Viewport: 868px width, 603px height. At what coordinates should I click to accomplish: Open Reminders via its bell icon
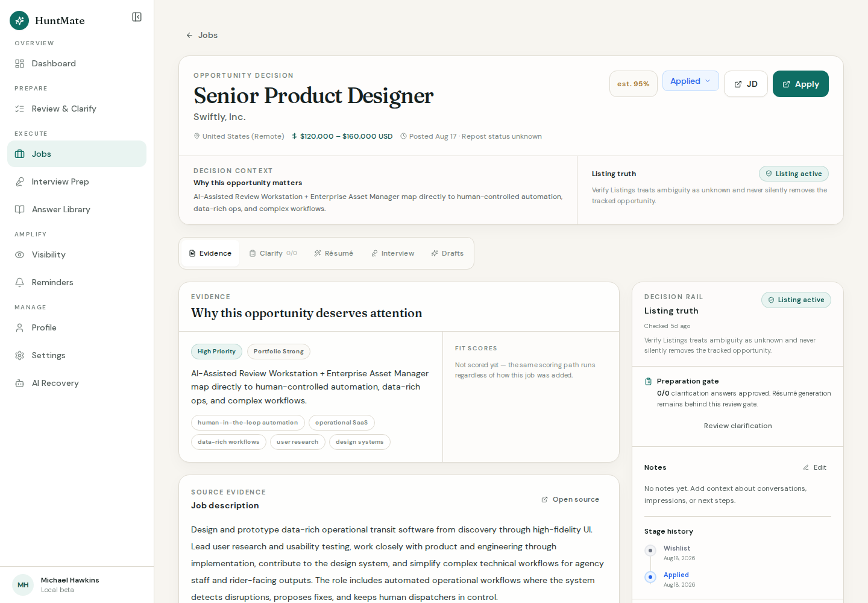coord(20,282)
